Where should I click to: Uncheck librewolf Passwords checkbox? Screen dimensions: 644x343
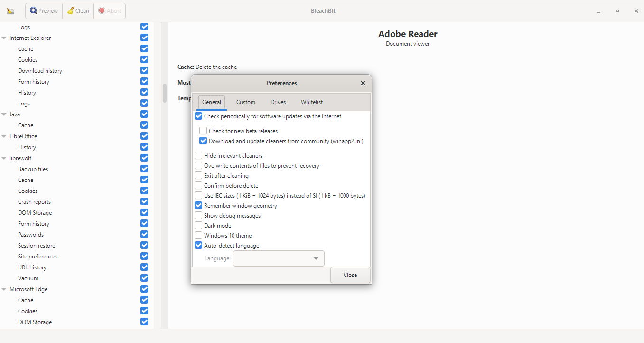click(x=144, y=234)
